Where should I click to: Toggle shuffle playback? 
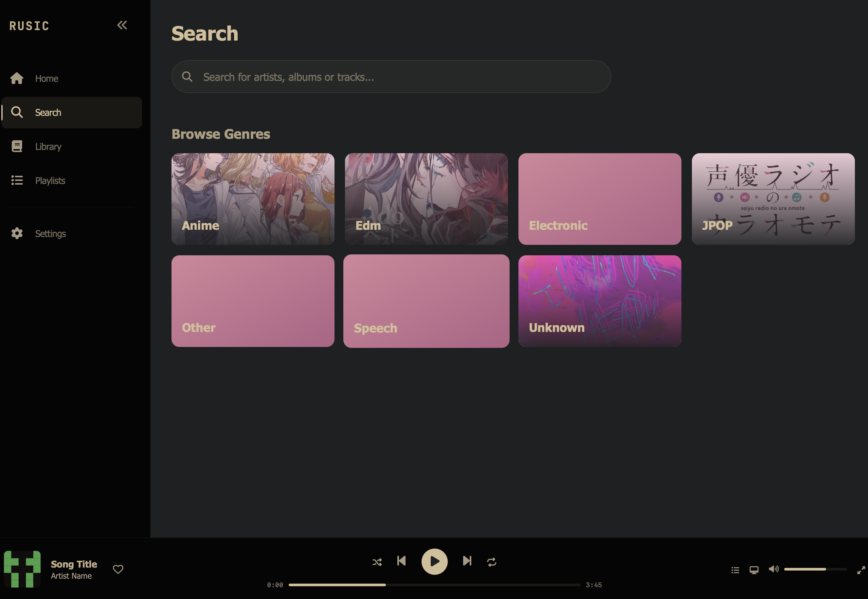(377, 562)
